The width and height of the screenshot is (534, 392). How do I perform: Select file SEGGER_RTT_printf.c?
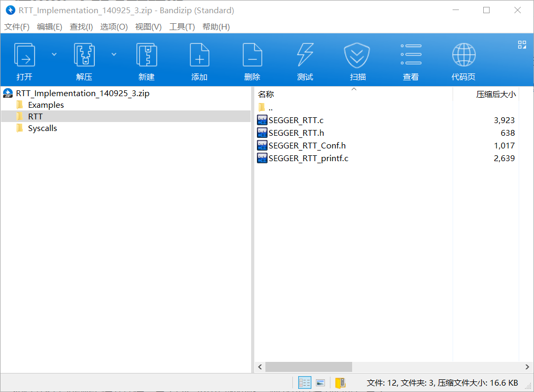coord(308,158)
